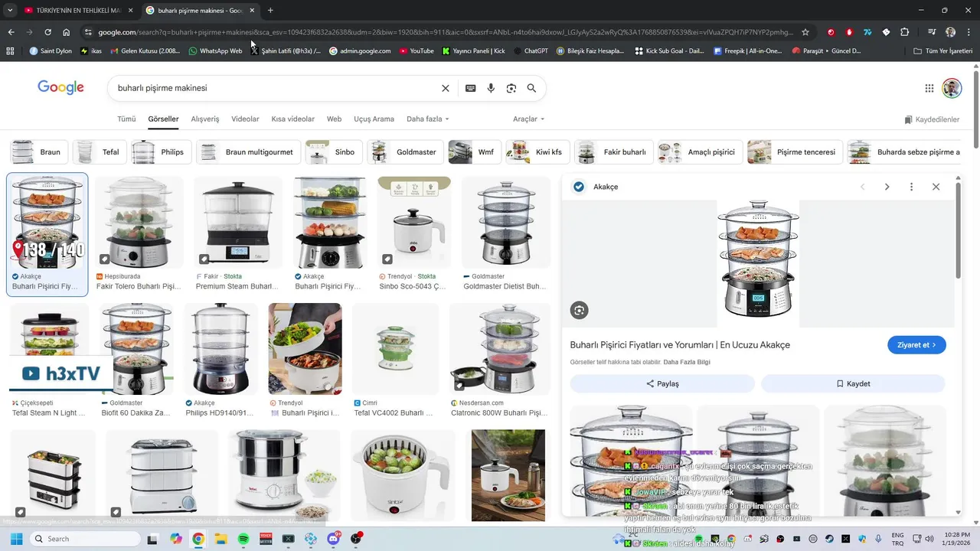The image size is (980, 551).
Task: Open the Google apps grid
Action: point(929,88)
